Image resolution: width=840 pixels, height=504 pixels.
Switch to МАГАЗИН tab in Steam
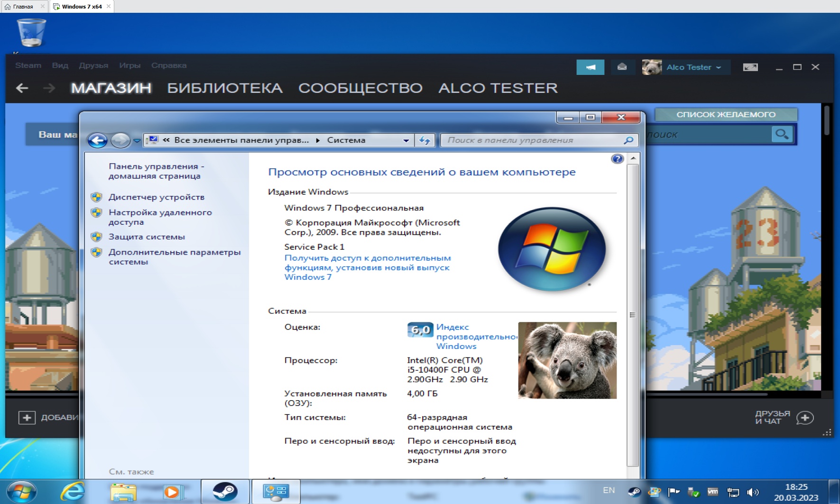click(x=111, y=88)
